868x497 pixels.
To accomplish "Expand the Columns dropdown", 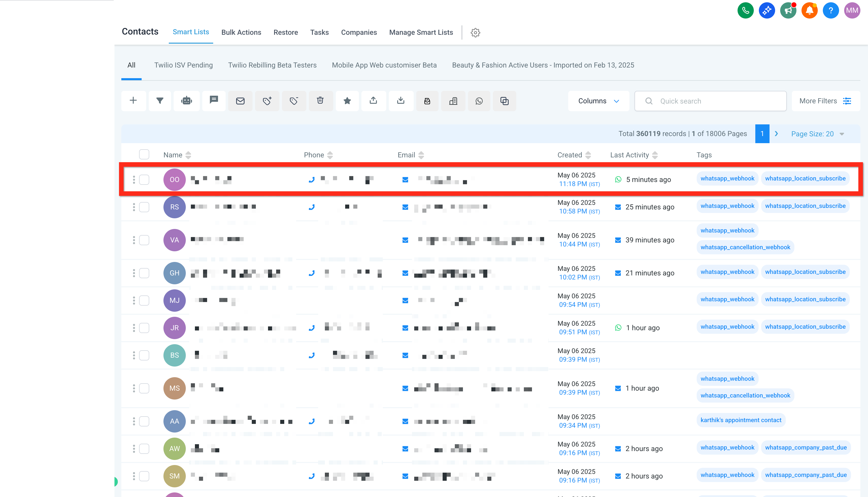I will pos(598,101).
